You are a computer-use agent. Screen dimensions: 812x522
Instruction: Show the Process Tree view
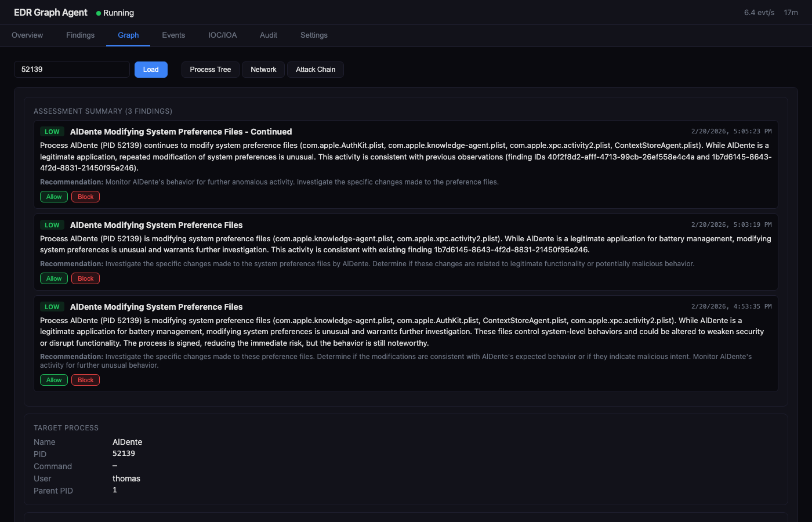(211, 70)
